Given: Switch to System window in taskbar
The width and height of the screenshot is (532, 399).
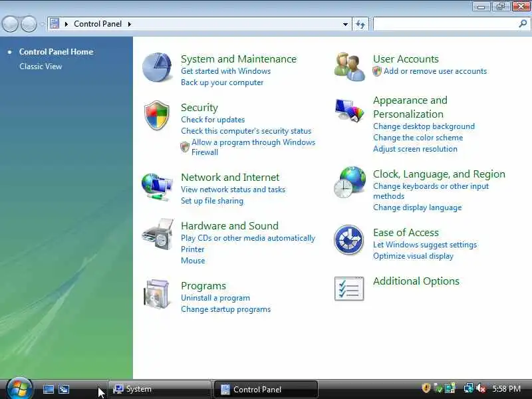Looking at the screenshot, I should (x=159, y=389).
